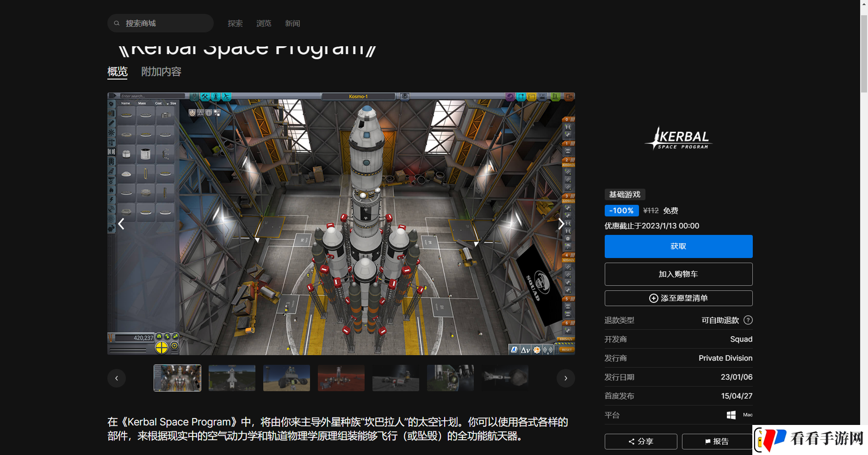The image size is (868, 455).
Task: Select the dark lunar lander thumbnail
Action: coord(396,378)
